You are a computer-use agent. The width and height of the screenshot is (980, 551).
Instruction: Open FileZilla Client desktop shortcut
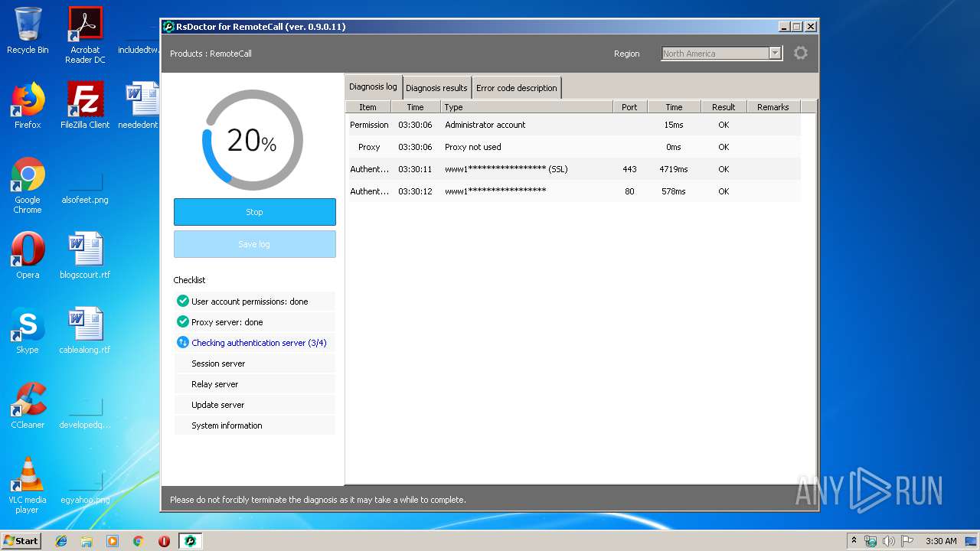point(85,106)
